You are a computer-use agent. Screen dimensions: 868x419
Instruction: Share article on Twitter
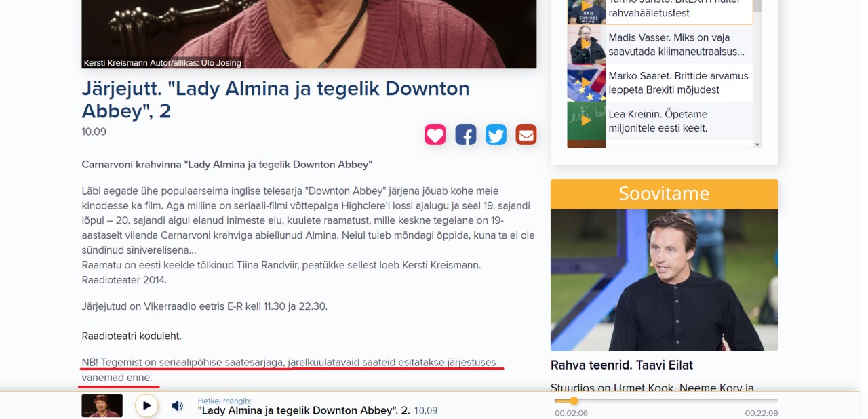pyautogui.click(x=496, y=134)
